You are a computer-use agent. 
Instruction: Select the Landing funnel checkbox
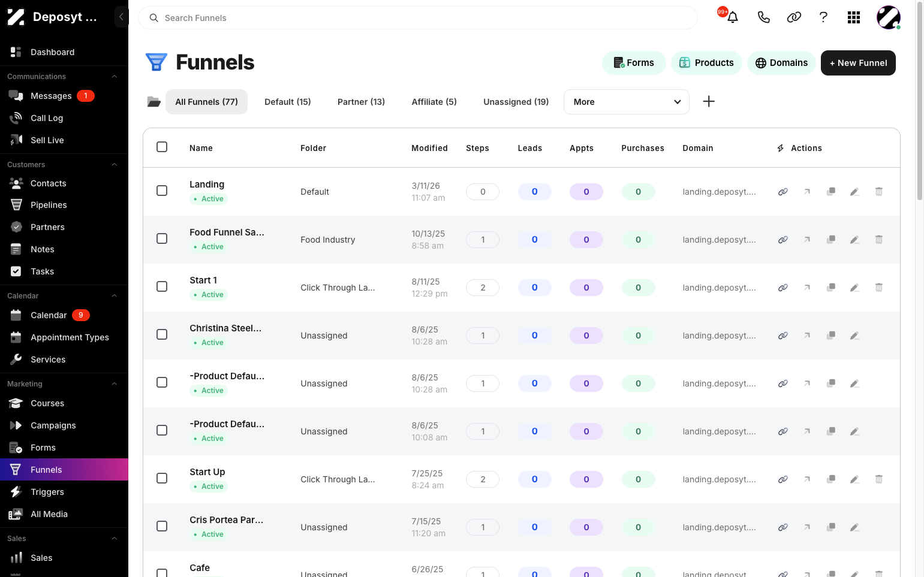[162, 191]
